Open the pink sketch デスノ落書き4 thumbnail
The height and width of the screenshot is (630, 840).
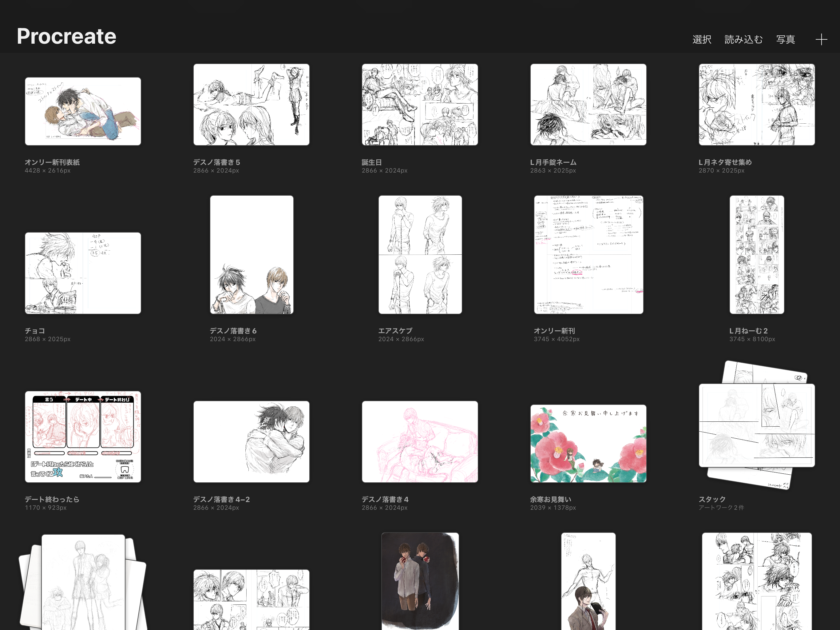[x=420, y=441]
